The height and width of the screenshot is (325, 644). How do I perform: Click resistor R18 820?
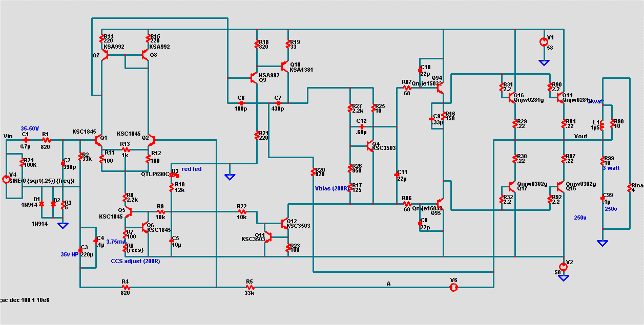click(x=257, y=45)
